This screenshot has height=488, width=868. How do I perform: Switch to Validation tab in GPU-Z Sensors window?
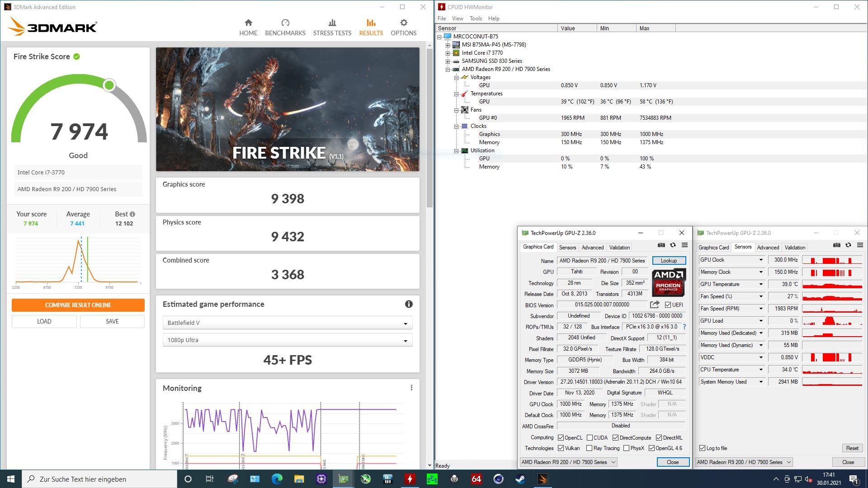click(x=795, y=248)
